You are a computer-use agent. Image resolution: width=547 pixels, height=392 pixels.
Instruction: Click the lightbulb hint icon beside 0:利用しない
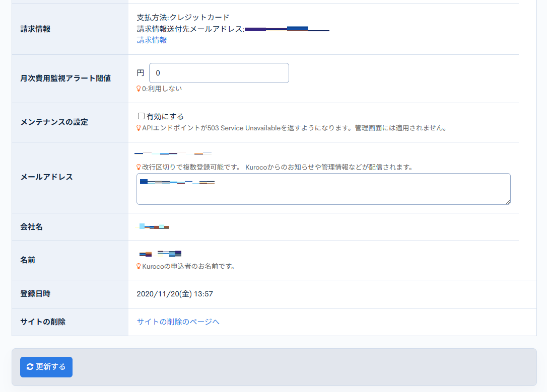138,89
